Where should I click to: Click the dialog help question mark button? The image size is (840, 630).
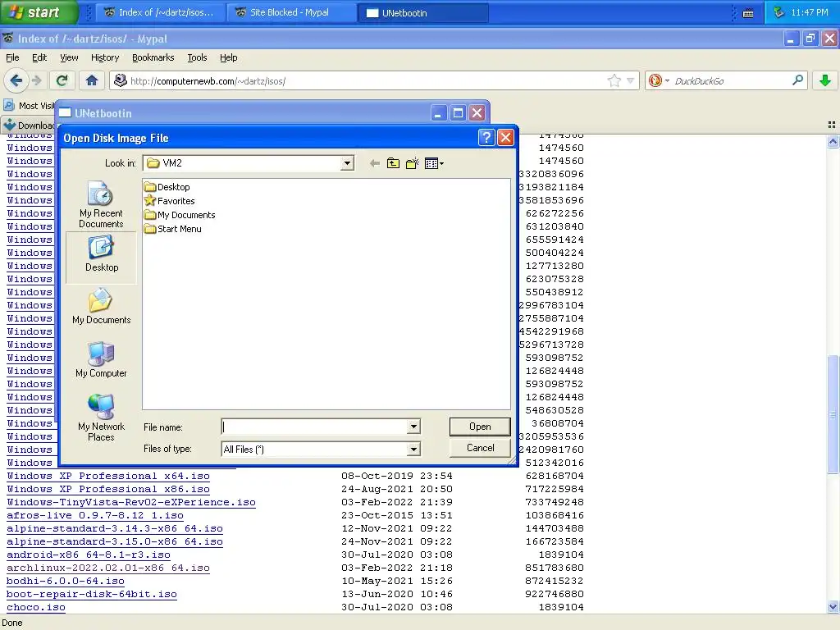[x=486, y=138]
